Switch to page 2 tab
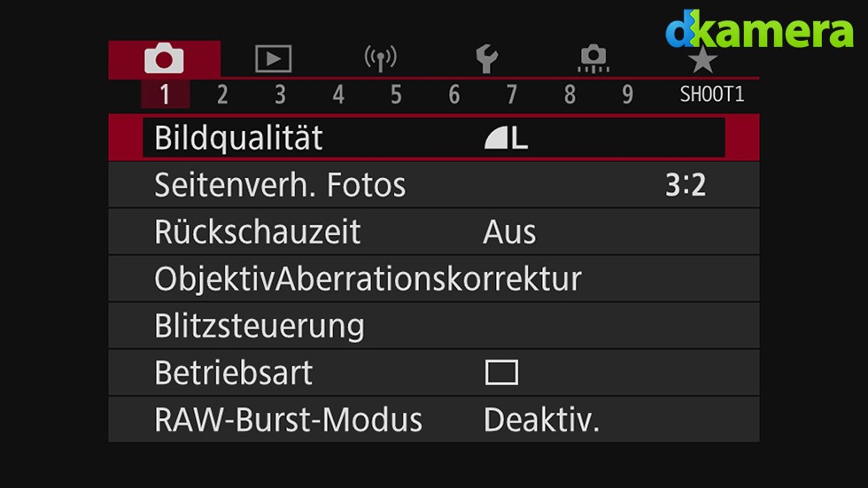The width and height of the screenshot is (868, 488). (222, 95)
